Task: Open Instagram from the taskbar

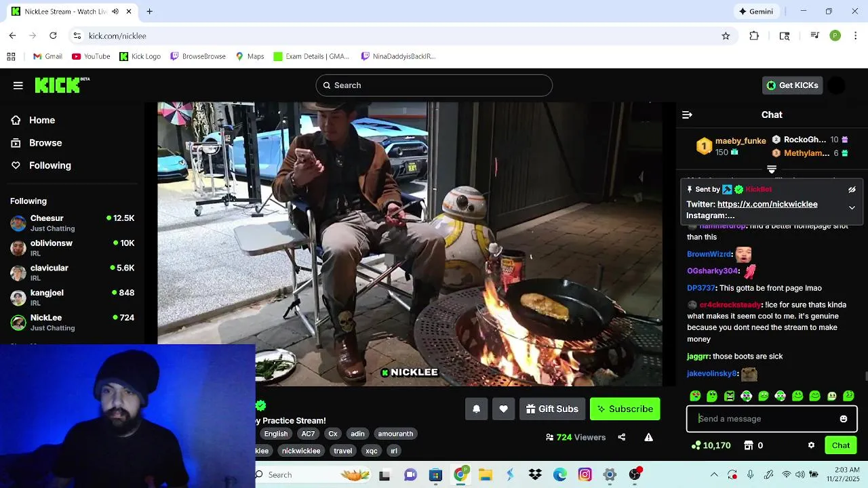Action: point(585,474)
